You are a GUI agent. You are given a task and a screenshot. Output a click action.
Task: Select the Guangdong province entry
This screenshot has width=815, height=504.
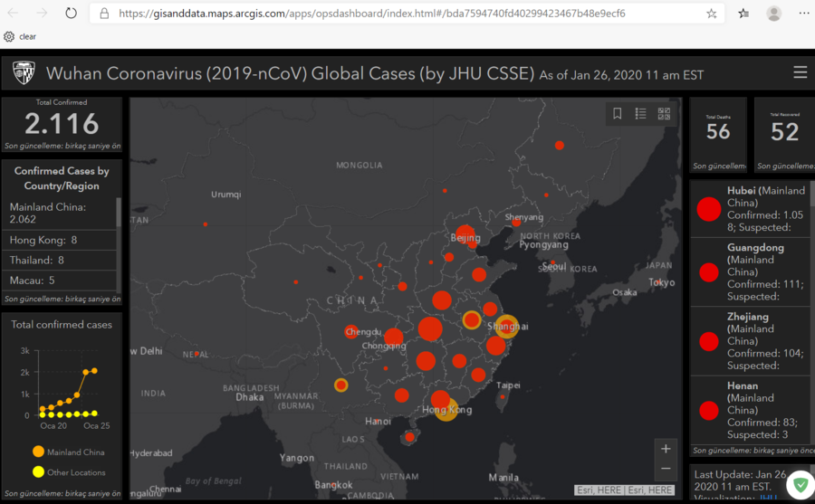[x=751, y=272]
